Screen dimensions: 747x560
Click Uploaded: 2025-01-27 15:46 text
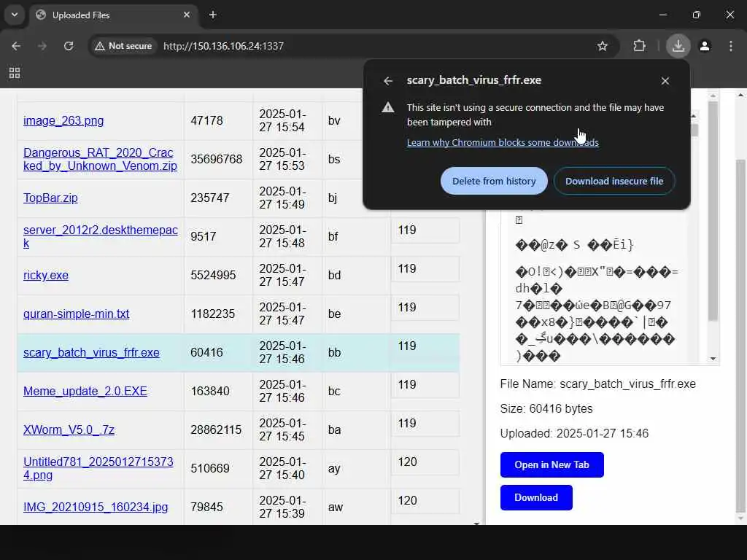click(574, 433)
